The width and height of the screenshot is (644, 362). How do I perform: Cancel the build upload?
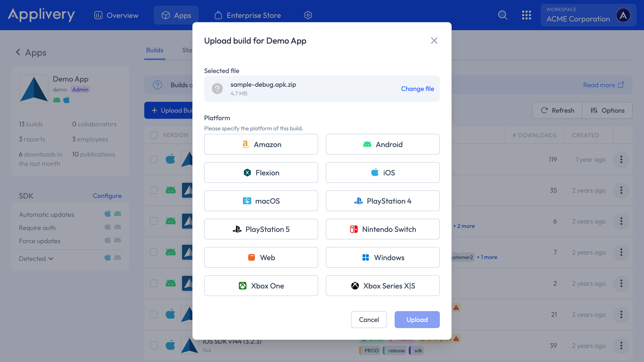[x=369, y=319]
